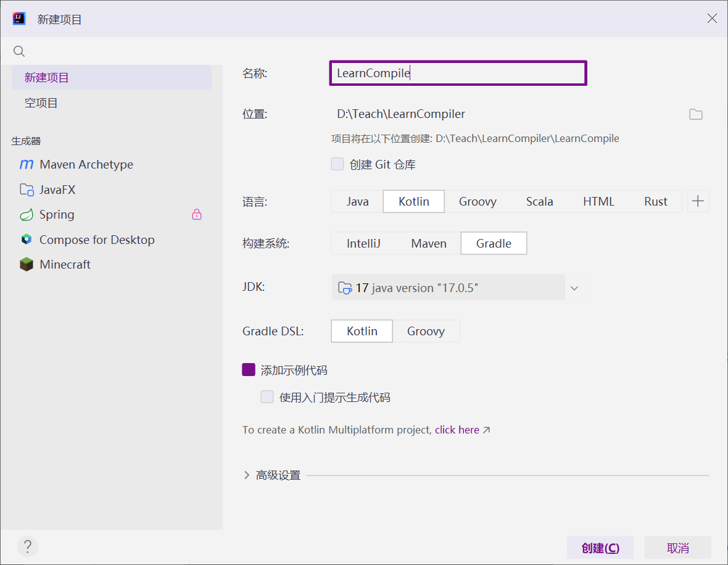Image resolution: width=728 pixels, height=565 pixels.
Task: Select the Maven Archetype generator
Action: point(112,164)
